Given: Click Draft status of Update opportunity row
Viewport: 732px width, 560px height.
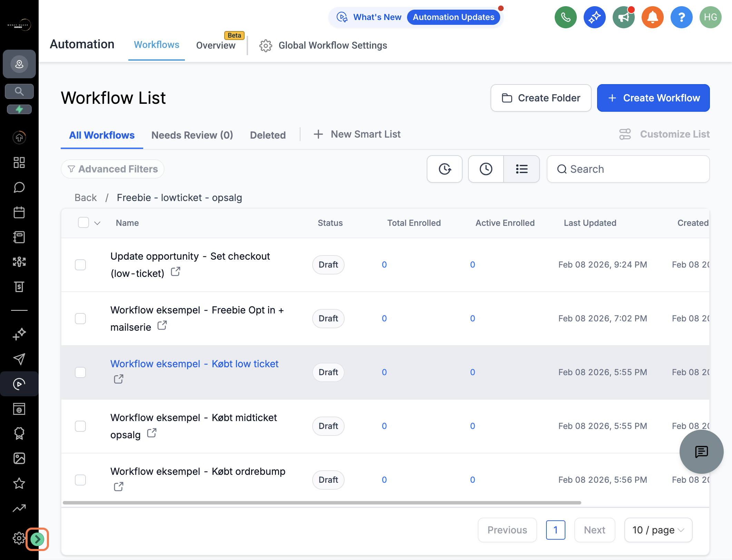Looking at the screenshot, I should pyautogui.click(x=328, y=265).
